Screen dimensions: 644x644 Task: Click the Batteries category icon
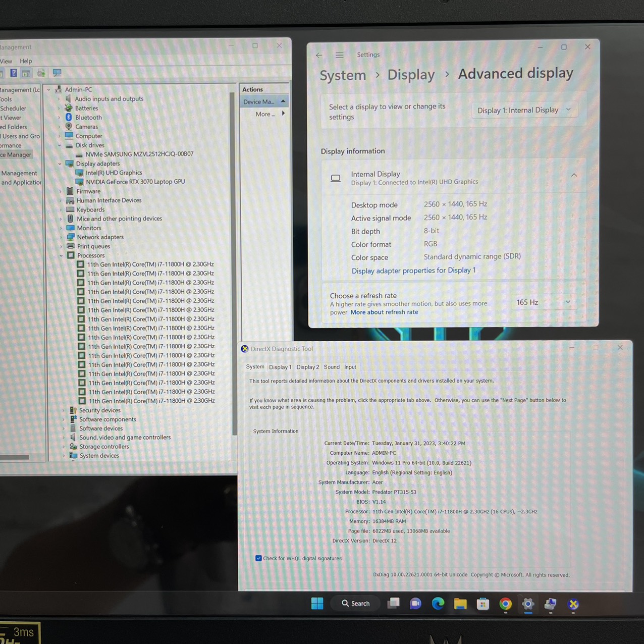(x=69, y=108)
